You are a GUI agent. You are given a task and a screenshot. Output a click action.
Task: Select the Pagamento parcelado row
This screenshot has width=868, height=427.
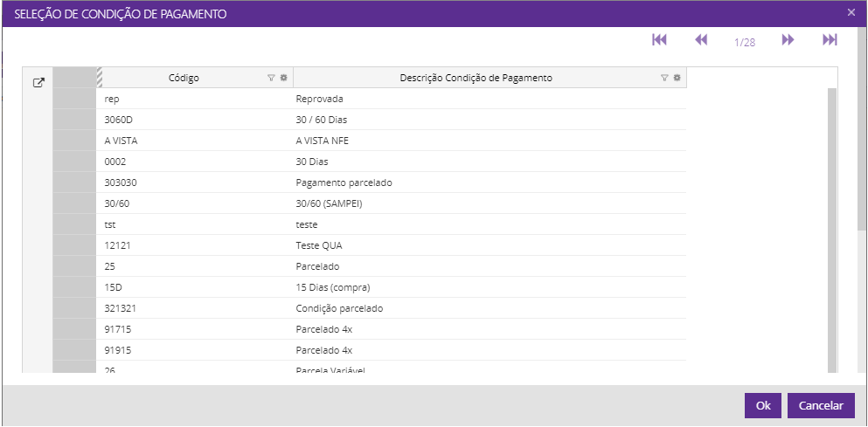(x=344, y=183)
